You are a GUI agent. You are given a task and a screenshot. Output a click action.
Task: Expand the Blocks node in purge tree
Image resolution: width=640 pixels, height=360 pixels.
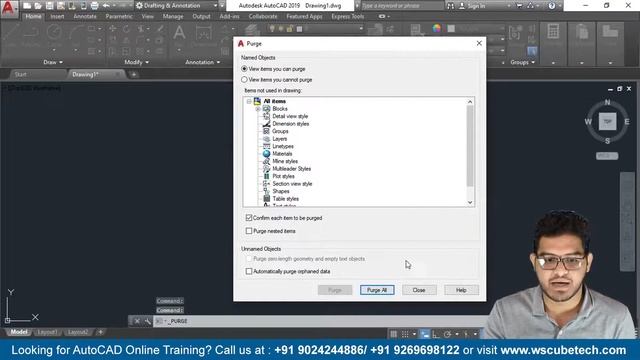[x=258, y=109]
